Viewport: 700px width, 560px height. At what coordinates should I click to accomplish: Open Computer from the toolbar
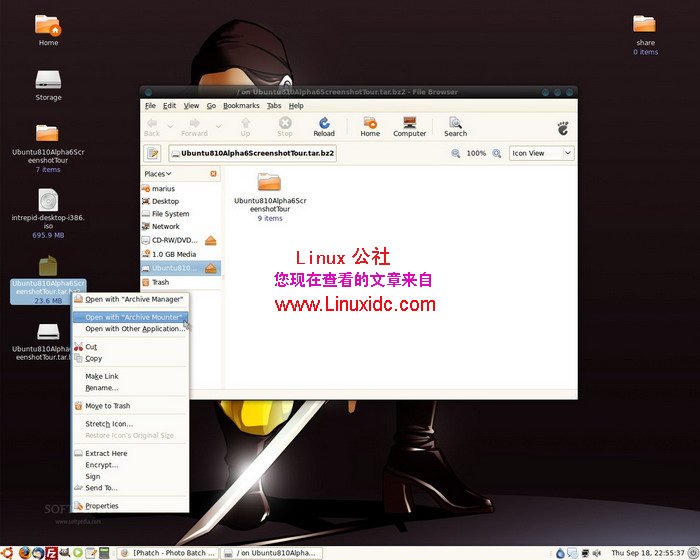pos(409,127)
